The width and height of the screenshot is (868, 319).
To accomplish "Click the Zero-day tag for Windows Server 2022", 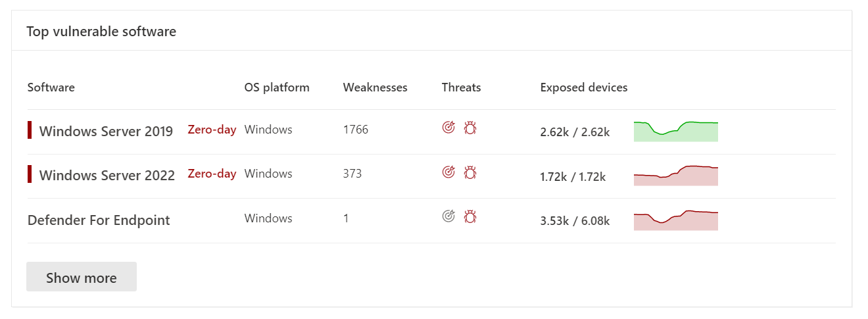I will tap(212, 174).
